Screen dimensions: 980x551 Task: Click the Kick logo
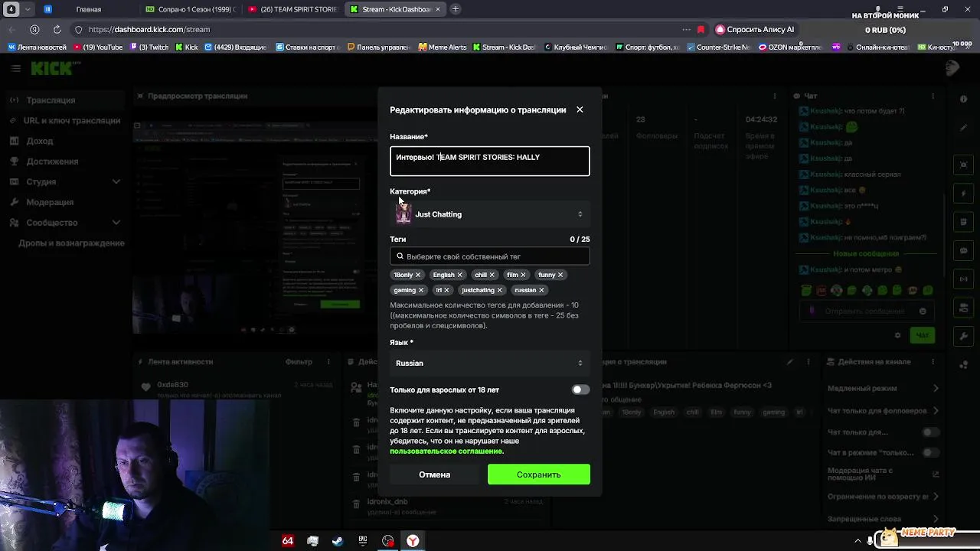pyautogui.click(x=54, y=68)
